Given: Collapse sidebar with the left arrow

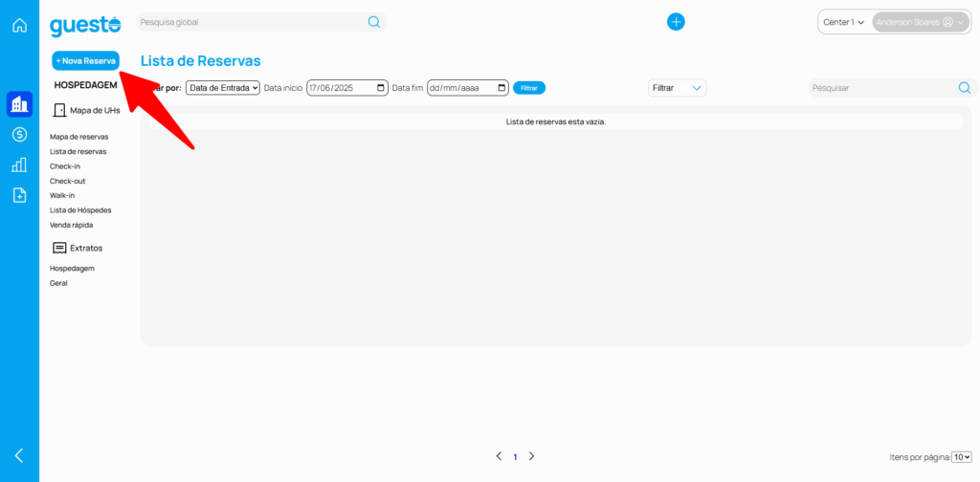Looking at the screenshot, I should click(19, 455).
